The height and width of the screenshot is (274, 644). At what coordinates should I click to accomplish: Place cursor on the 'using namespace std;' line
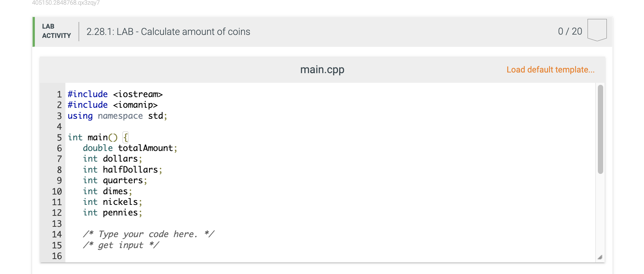pyautogui.click(x=117, y=116)
